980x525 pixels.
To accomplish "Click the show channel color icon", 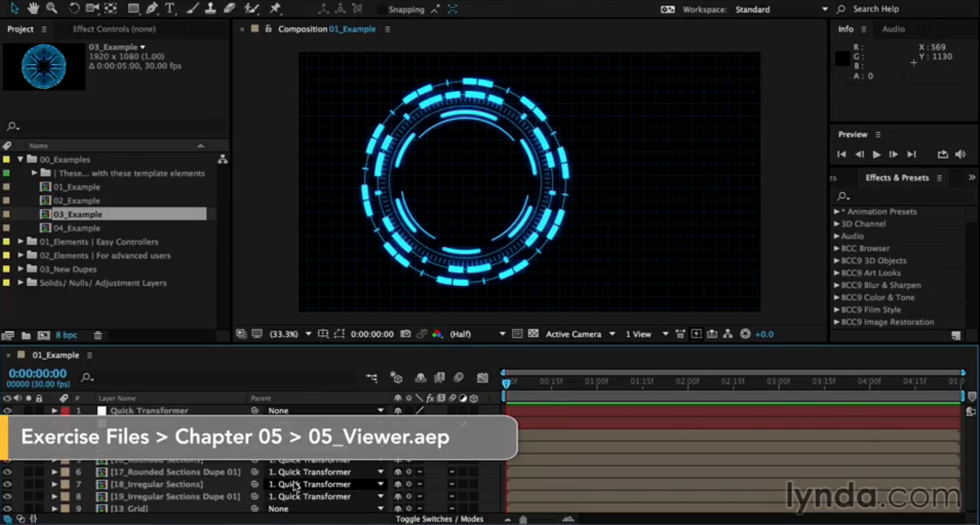I will tap(437, 334).
